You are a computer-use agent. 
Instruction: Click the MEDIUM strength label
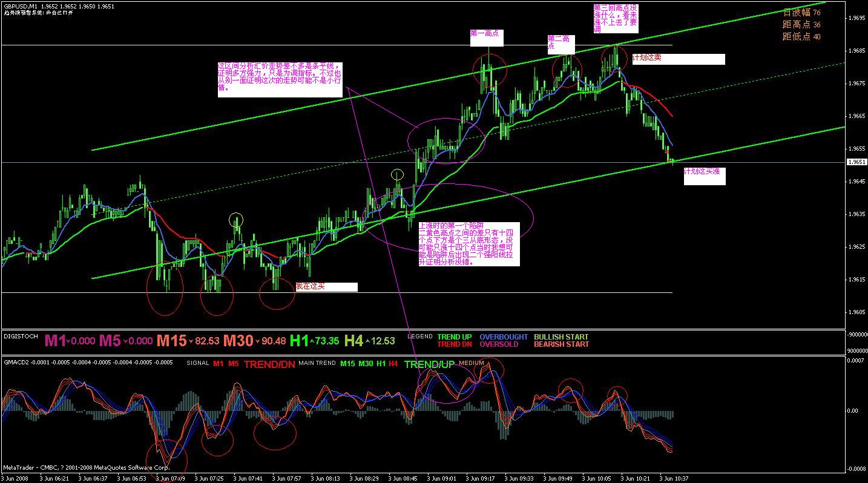(x=472, y=363)
